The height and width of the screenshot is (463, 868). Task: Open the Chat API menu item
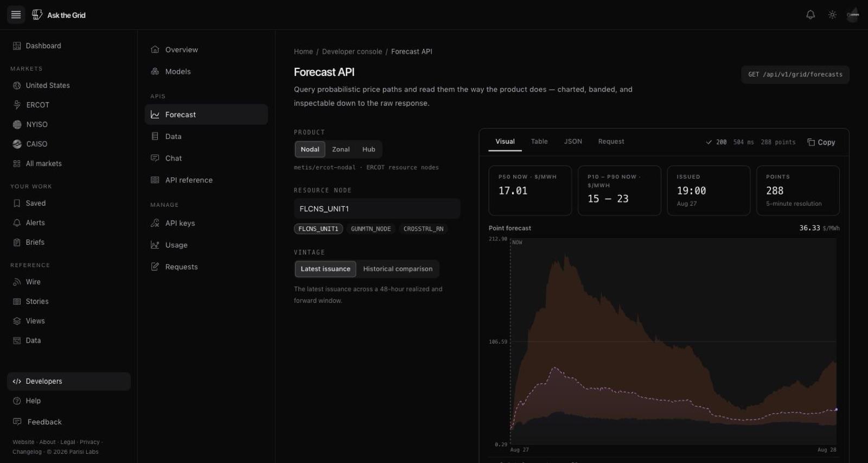click(x=206, y=158)
